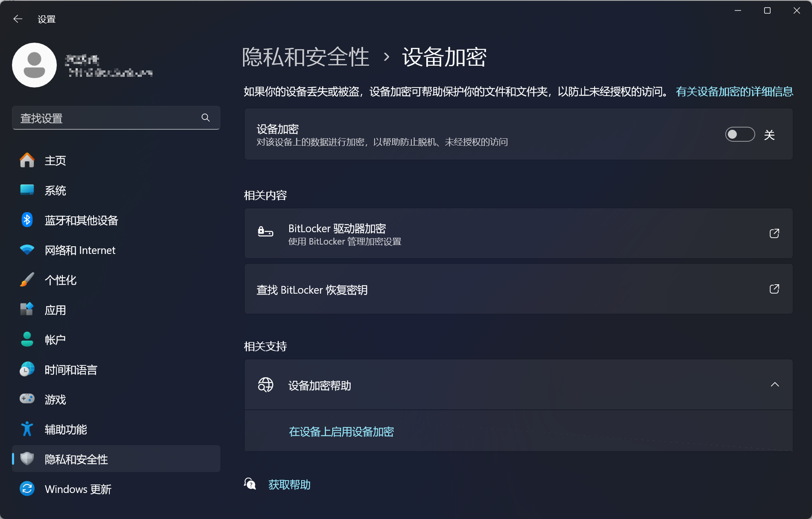The width and height of the screenshot is (812, 519).
Task: Click the Windows 更新 icon
Action: click(x=27, y=489)
